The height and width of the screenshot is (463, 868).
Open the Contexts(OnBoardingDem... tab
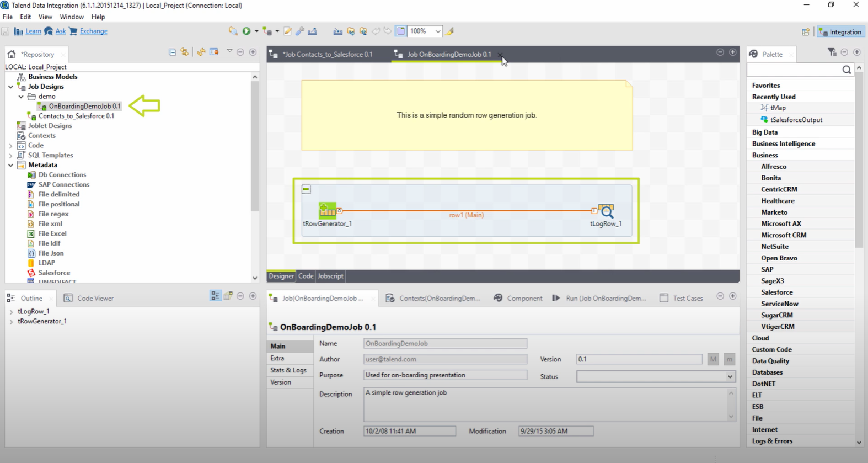(x=433, y=298)
